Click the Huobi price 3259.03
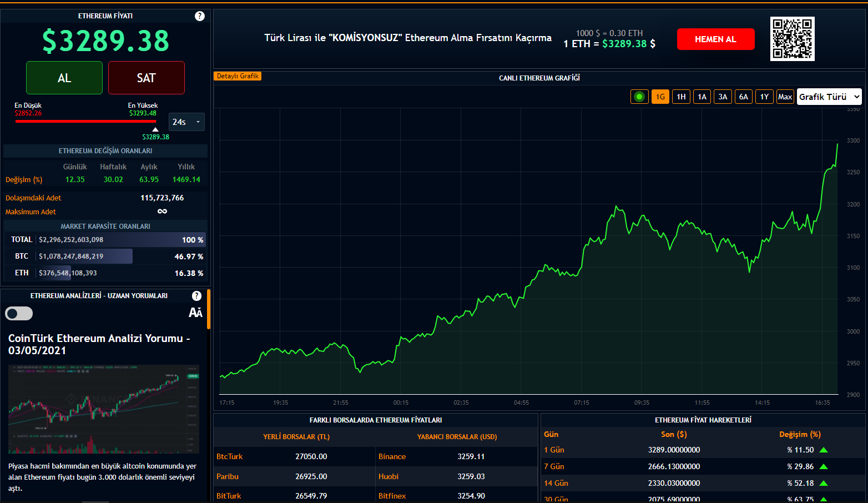This screenshot has height=503, width=868. 471,477
